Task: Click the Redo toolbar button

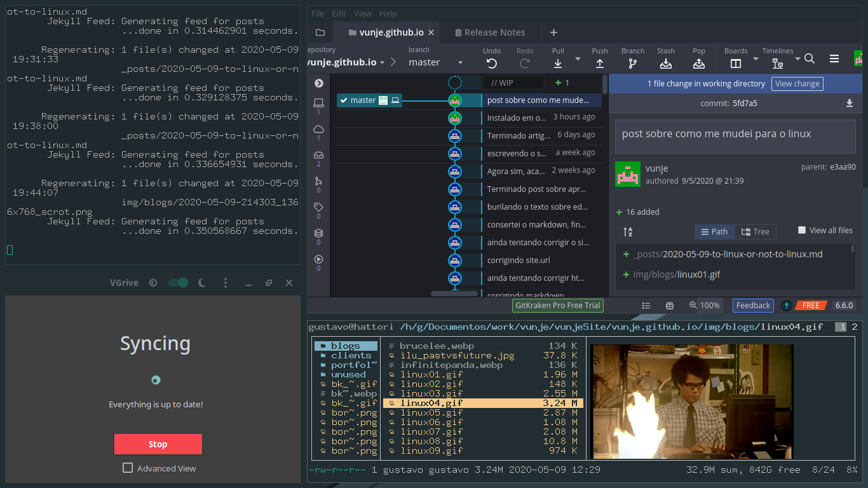Action: pyautogui.click(x=525, y=58)
